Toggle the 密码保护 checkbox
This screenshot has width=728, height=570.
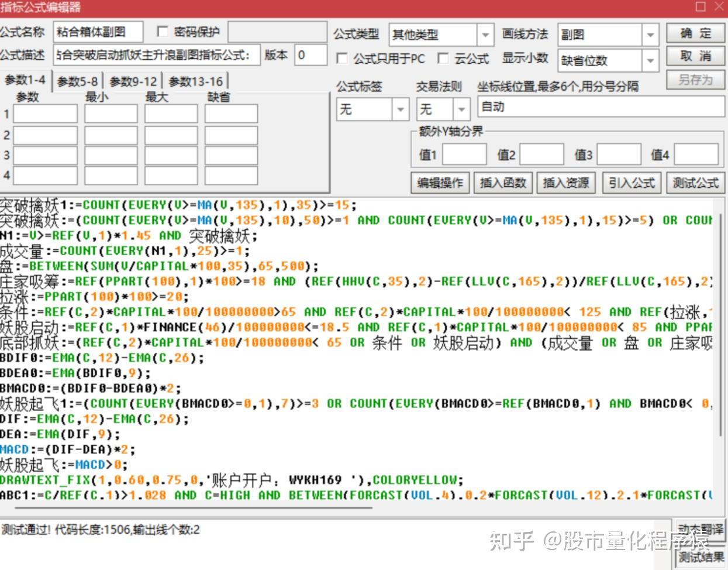click(x=163, y=32)
